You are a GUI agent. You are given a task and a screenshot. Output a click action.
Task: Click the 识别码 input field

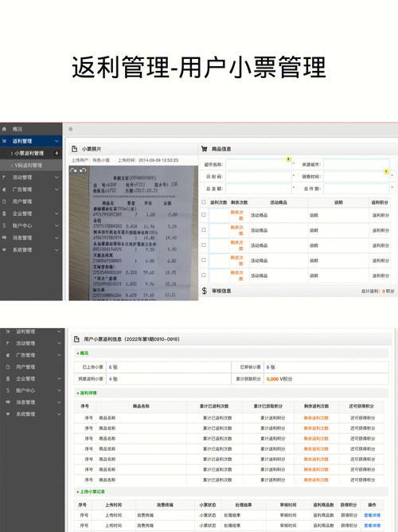tap(259, 177)
